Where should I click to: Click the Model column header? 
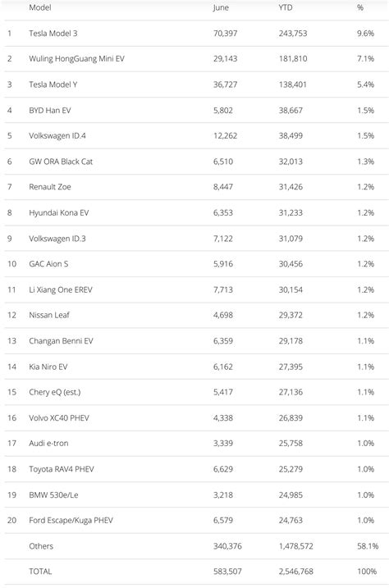[40, 7]
